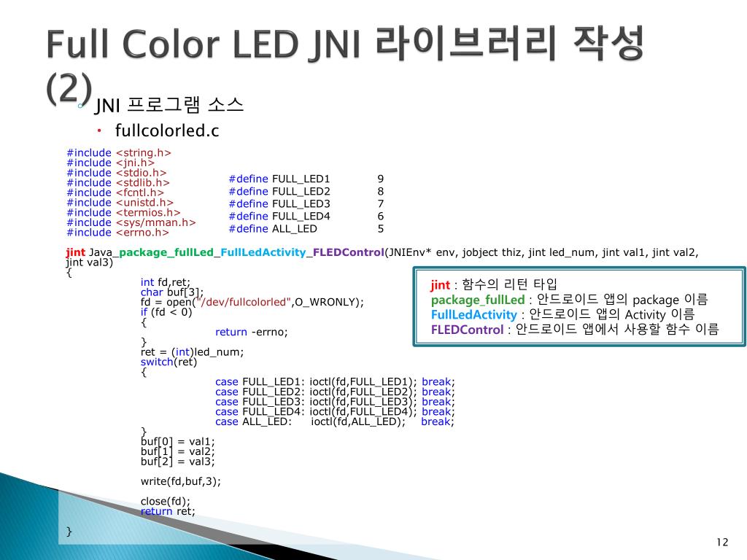
Task: Click purple 'FLEDControl' in function name
Action: (348, 252)
